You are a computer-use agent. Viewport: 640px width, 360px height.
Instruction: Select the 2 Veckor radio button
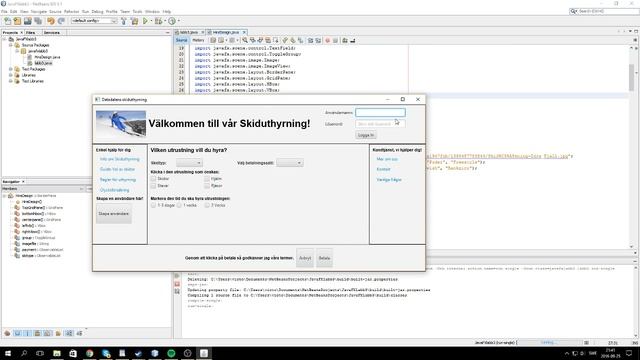tap(207, 205)
